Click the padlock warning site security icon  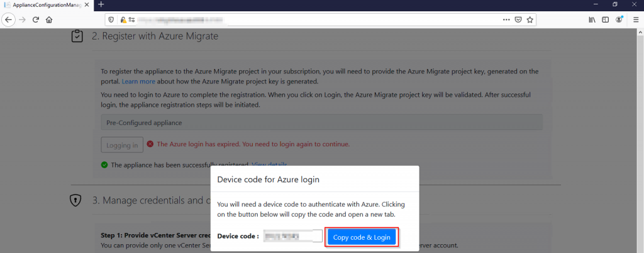point(123,19)
